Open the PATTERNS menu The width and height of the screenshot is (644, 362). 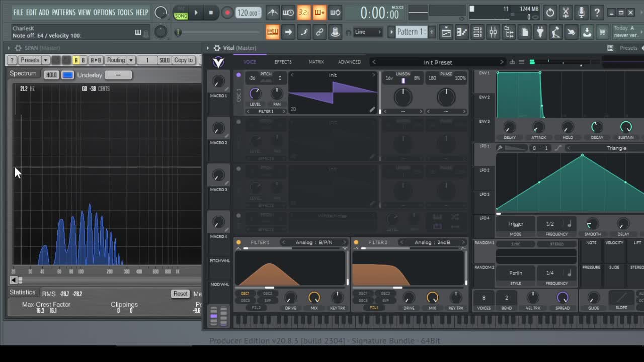tap(63, 12)
